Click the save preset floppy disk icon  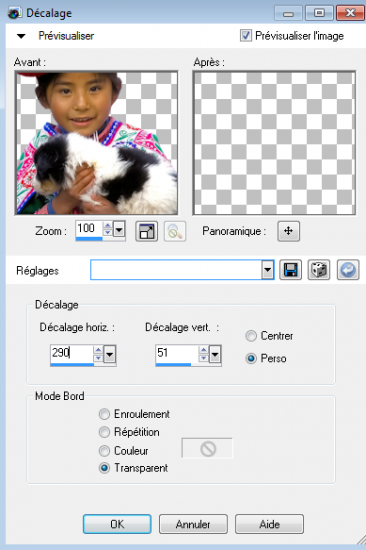coord(290,270)
